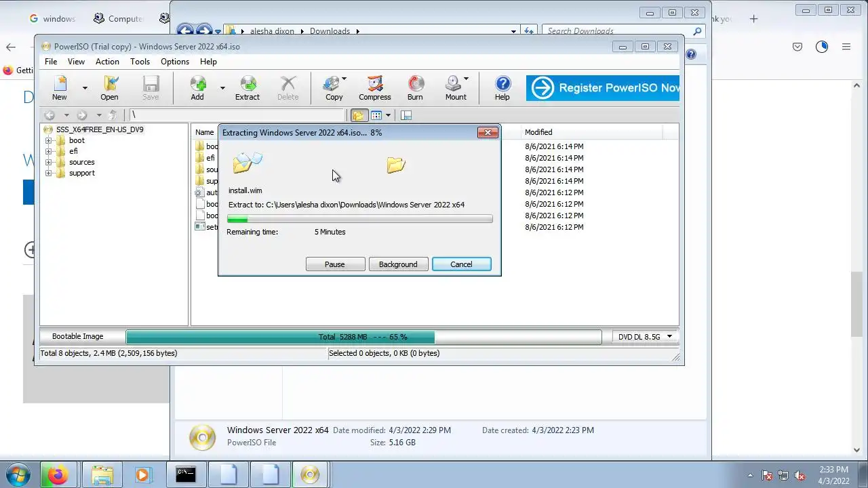Click the Compress toolbar icon
The height and width of the screenshot is (488, 868).
click(375, 88)
